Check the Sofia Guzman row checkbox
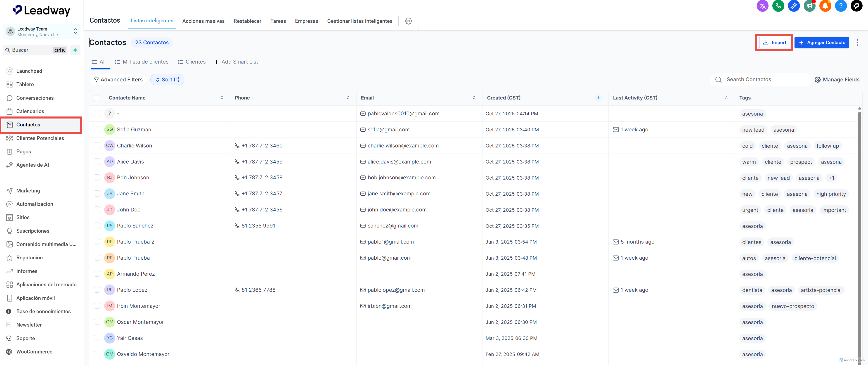868x365 pixels. 97,129
